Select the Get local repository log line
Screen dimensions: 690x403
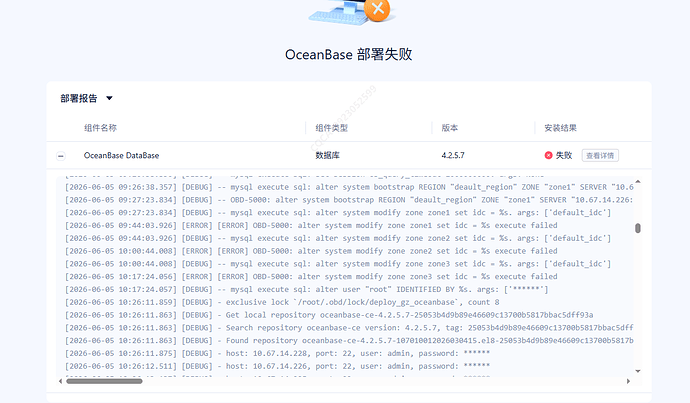(329, 315)
